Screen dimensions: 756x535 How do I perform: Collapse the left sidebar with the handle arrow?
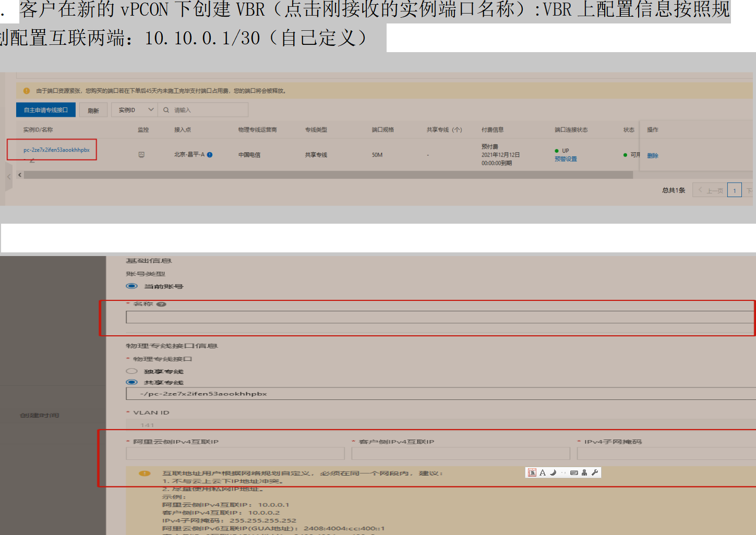click(8, 177)
